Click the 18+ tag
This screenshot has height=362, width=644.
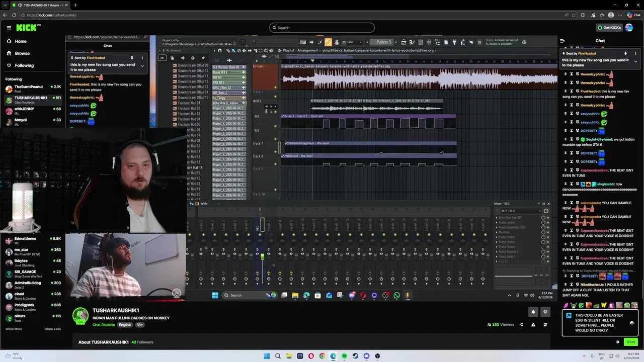click(140, 325)
